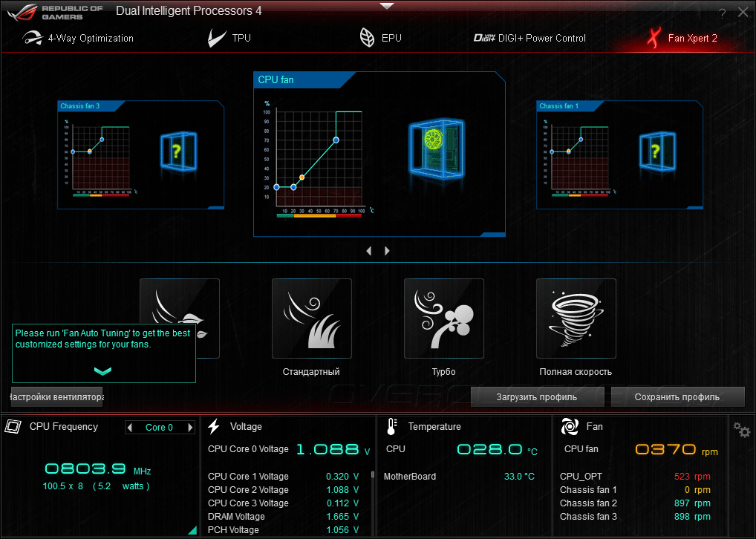Click the CPU fan 0370 rpm reading
Image resolution: width=756 pixels, height=539 pixels.
click(x=677, y=450)
